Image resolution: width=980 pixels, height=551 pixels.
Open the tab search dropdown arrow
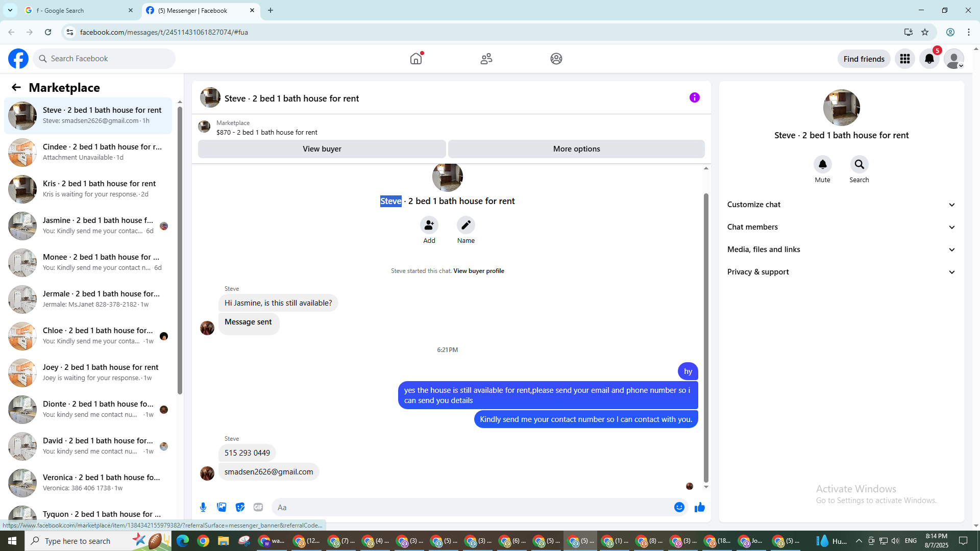coord(10,10)
